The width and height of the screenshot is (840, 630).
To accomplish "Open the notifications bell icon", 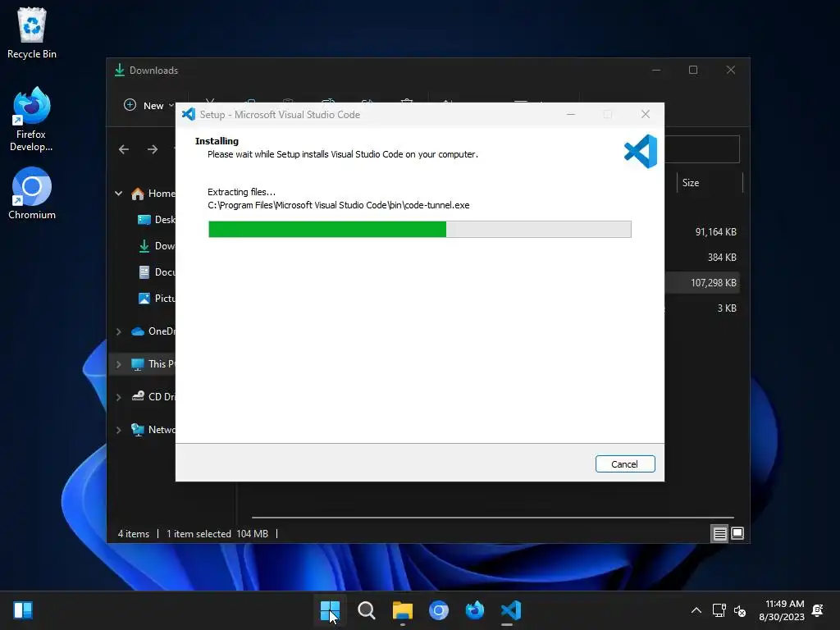I will click(818, 610).
